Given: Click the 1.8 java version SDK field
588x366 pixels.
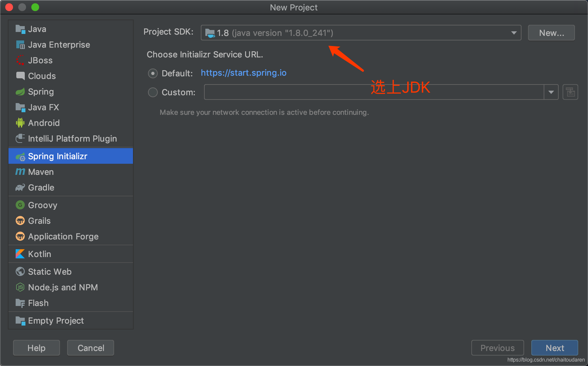Looking at the screenshot, I should click(x=361, y=33).
